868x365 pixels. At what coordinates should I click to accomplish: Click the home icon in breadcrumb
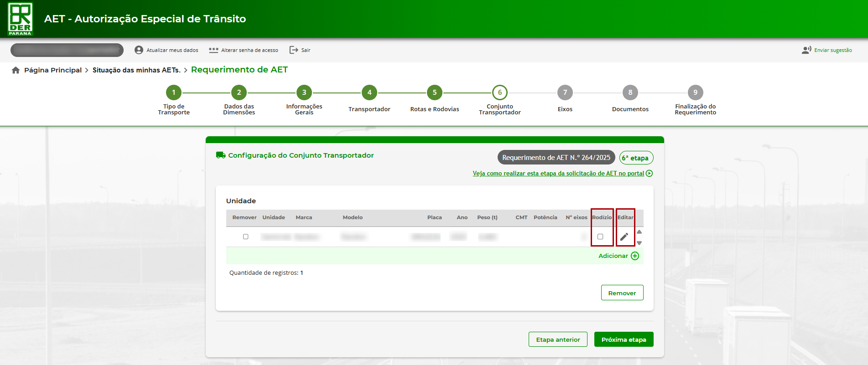pyautogui.click(x=16, y=70)
